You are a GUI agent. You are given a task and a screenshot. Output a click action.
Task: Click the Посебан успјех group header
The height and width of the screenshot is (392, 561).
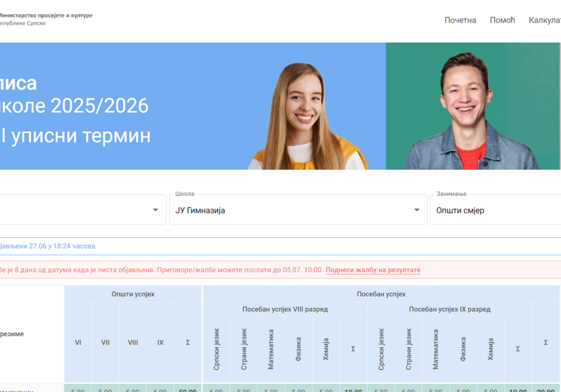tap(381, 294)
